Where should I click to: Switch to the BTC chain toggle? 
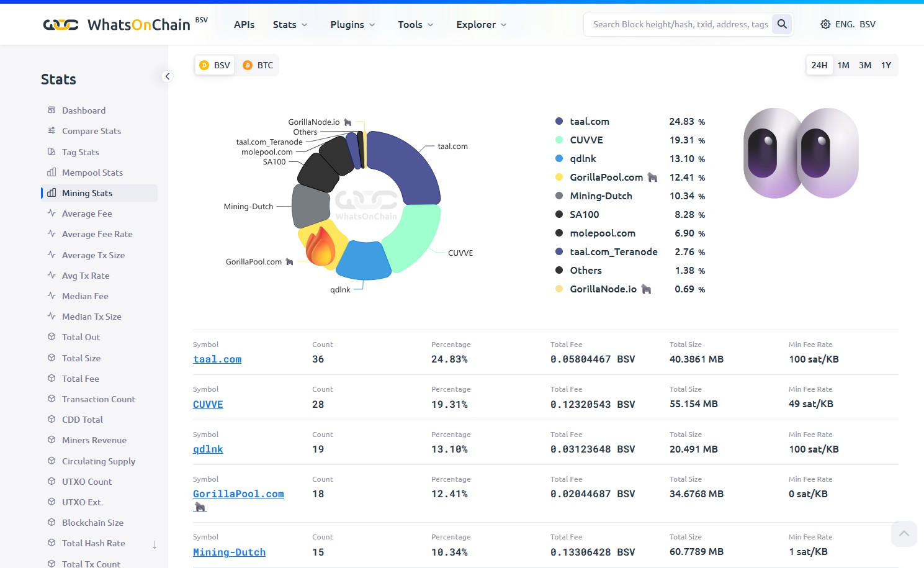(x=258, y=65)
